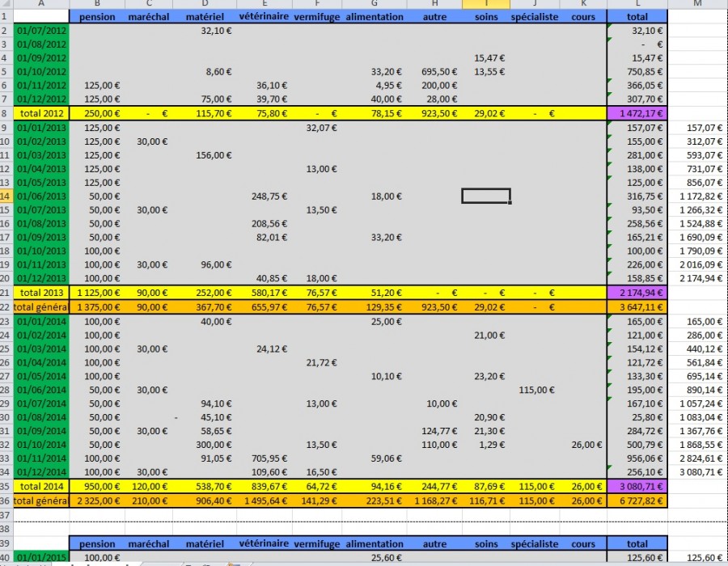
Task: Select the 59,06 € alimentation cell
Action: (x=375, y=458)
